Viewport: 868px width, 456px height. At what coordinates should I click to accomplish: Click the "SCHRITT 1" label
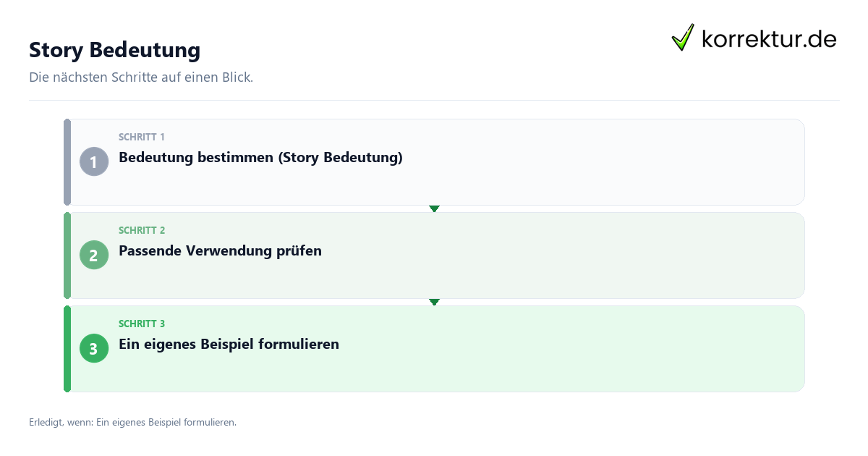tap(142, 137)
